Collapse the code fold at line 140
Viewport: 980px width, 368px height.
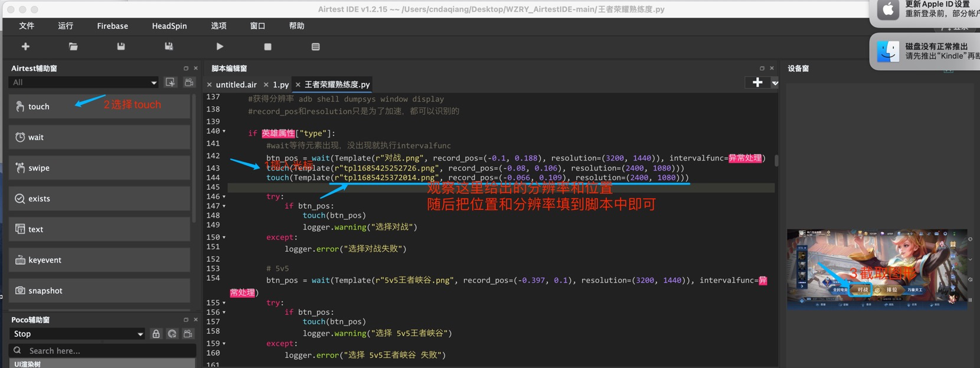[224, 132]
